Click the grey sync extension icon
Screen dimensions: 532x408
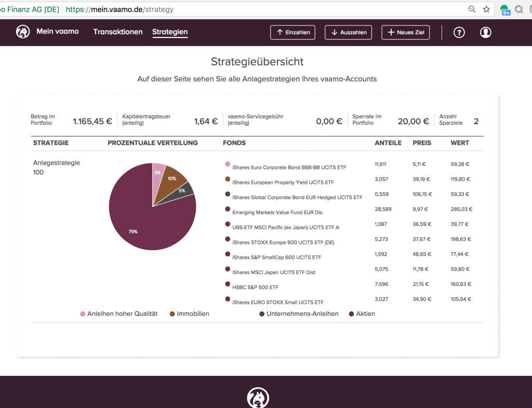519,9
